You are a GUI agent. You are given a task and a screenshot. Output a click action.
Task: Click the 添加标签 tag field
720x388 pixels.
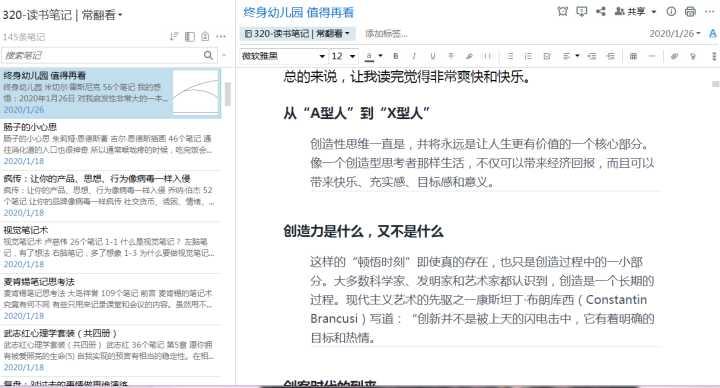387,34
